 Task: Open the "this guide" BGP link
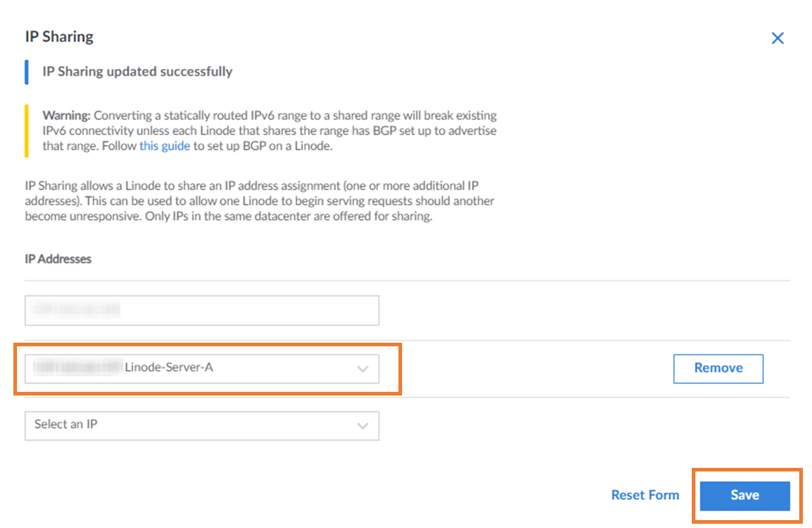[165, 146]
